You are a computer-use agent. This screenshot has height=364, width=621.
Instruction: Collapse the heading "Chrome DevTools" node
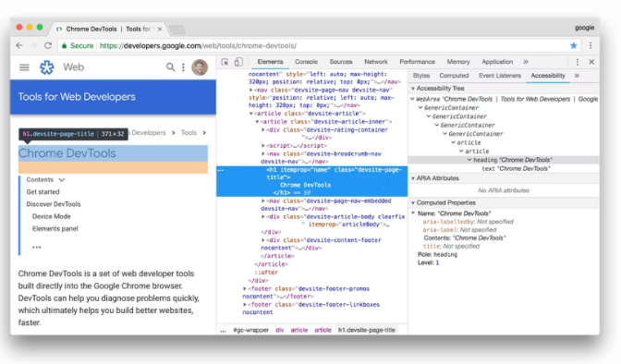point(469,160)
